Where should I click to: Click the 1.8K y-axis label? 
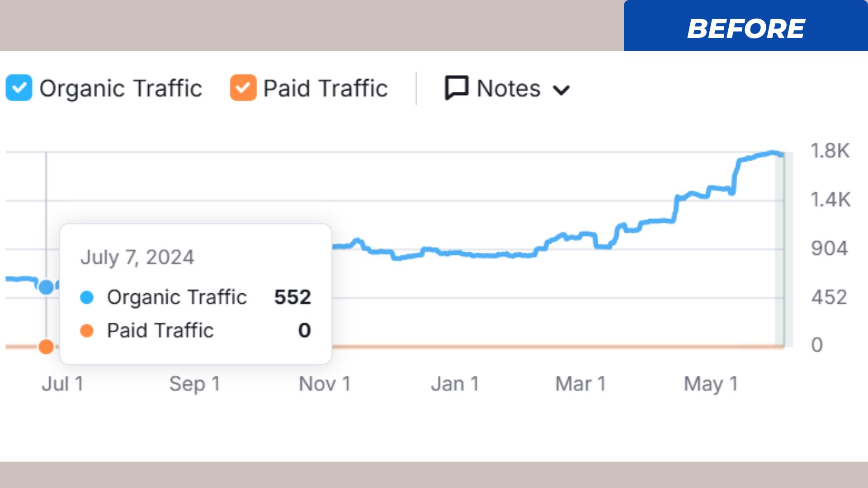pyautogui.click(x=830, y=151)
